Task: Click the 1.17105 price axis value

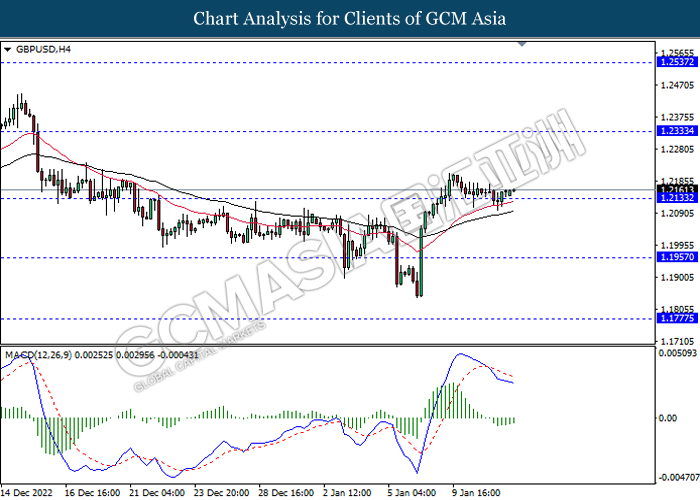Action: (678, 342)
